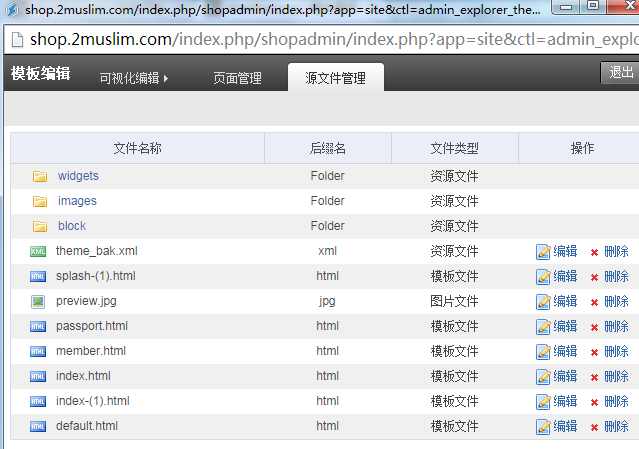Click the 退出 exit button
The height and width of the screenshot is (449, 639).
click(620, 73)
